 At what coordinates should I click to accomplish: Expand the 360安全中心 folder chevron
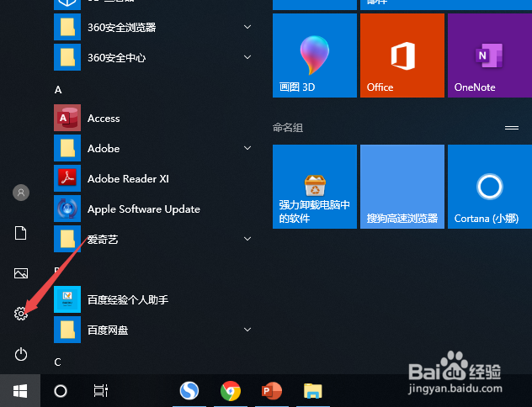(247, 57)
